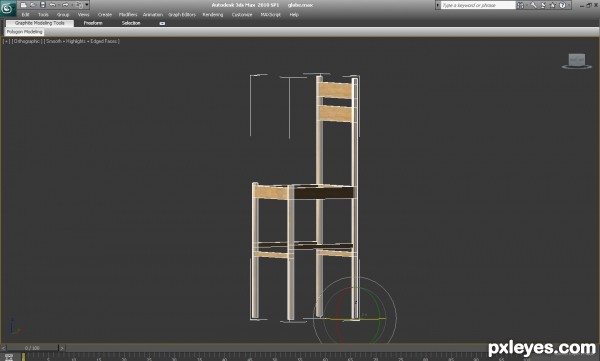Click the Subscription Center key icon
The height and width of the screenshot is (361, 600).
(x=533, y=5)
